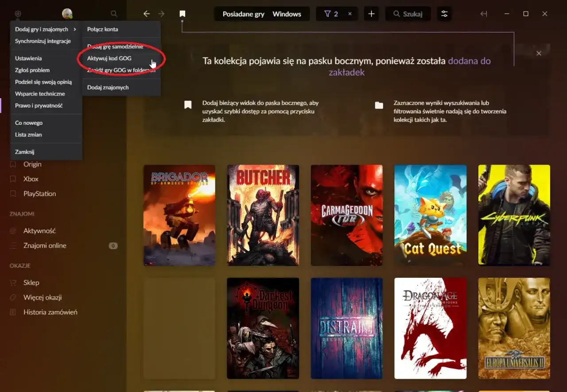Open the Cyberpunk game cover
The image size is (567, 392).
click(x=514, y=215)
